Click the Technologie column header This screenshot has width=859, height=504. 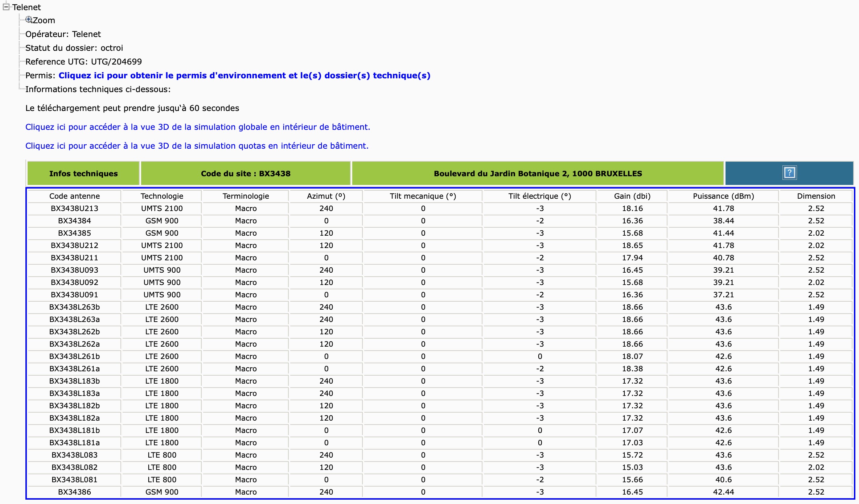pos(162,196)
